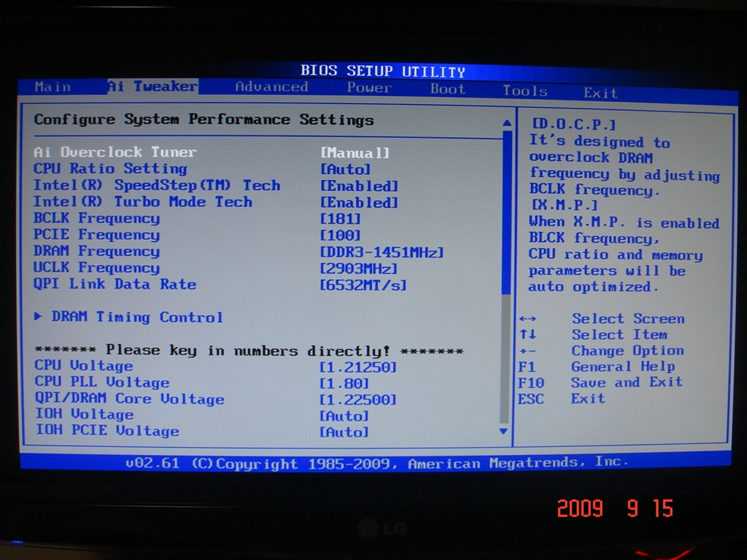747x560 pixels.
Task: Select the BCLK Frequency label
Action: click(97, 218)
